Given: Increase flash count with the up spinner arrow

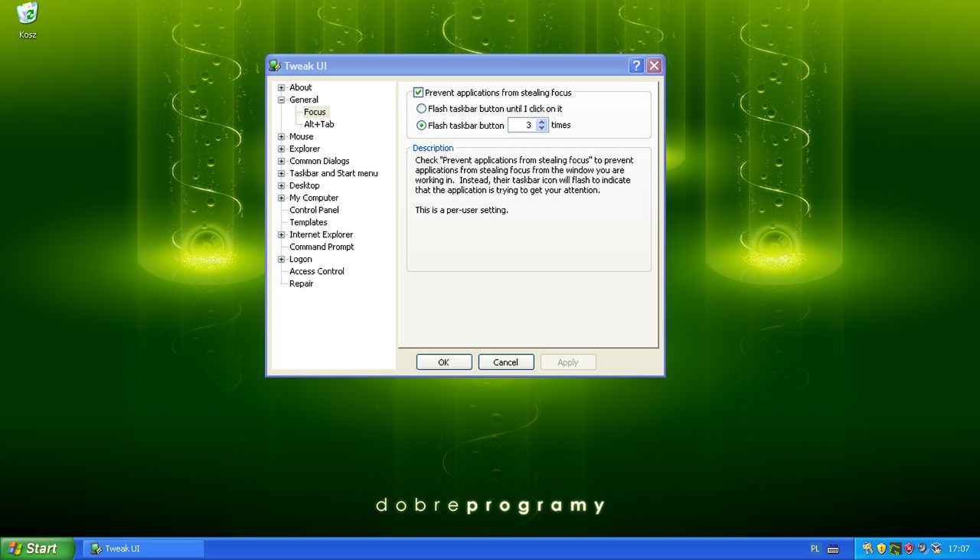Looking at the screenshot, I should (x=542, y=122).
